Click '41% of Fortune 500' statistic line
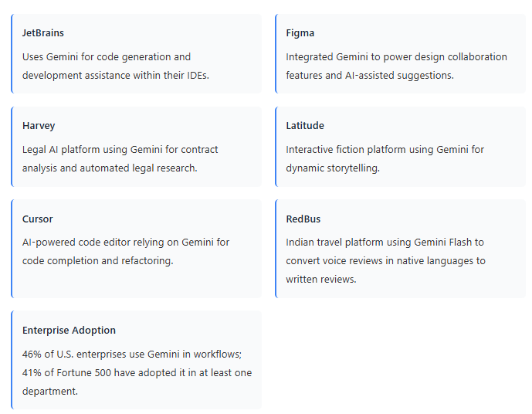532x414 pixels. coord(137,373)
